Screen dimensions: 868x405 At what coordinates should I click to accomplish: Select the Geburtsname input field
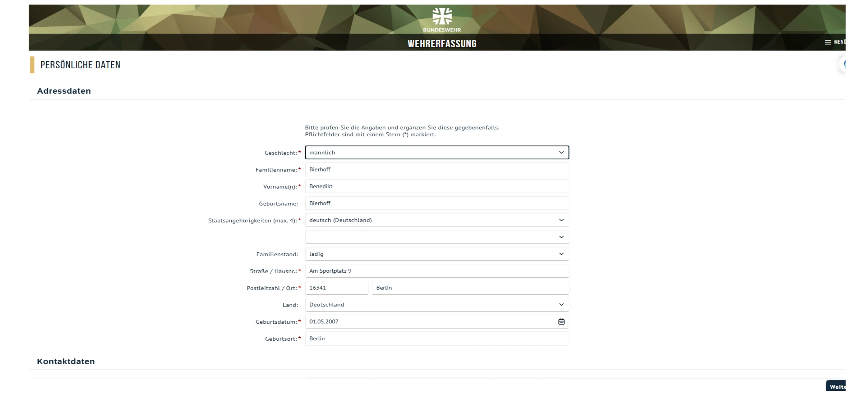437,203
